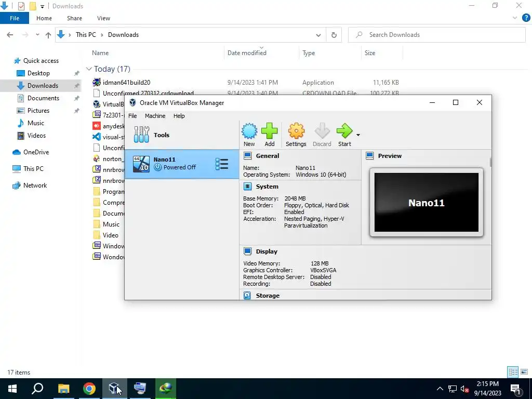The image size is (532, 399).
Task: Open the notification center icon
Action: pyautogui.click(x=515, y=389)
